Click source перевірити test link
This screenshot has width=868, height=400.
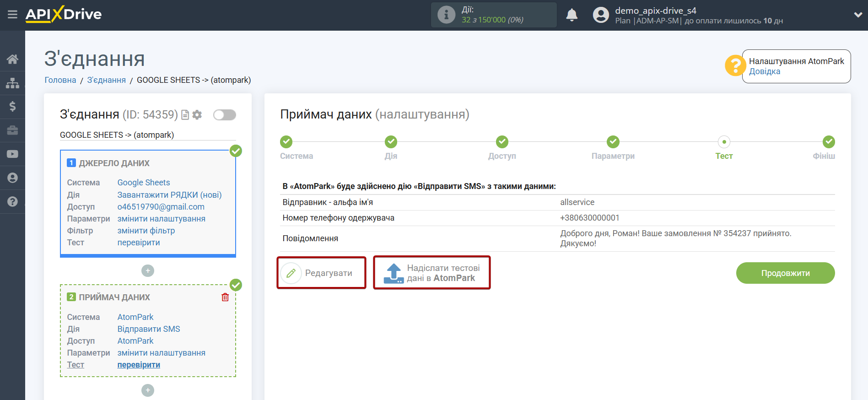[139, 243]
